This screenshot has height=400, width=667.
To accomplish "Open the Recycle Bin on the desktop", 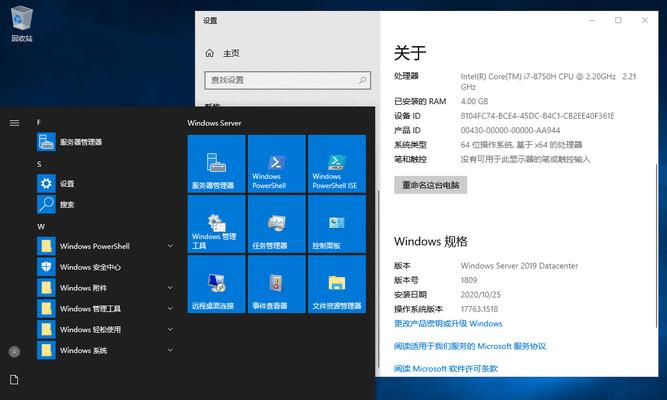I will (x=21, y=24).
